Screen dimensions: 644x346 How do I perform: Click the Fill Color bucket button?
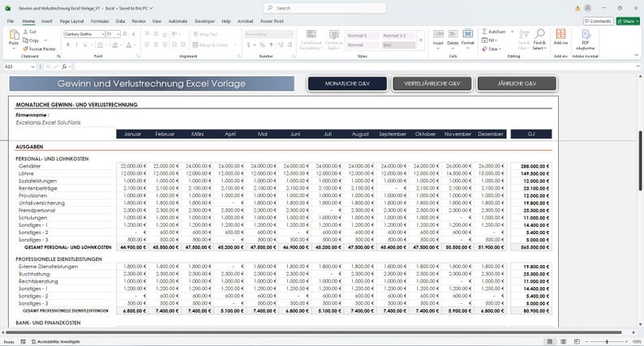(115, 45)
